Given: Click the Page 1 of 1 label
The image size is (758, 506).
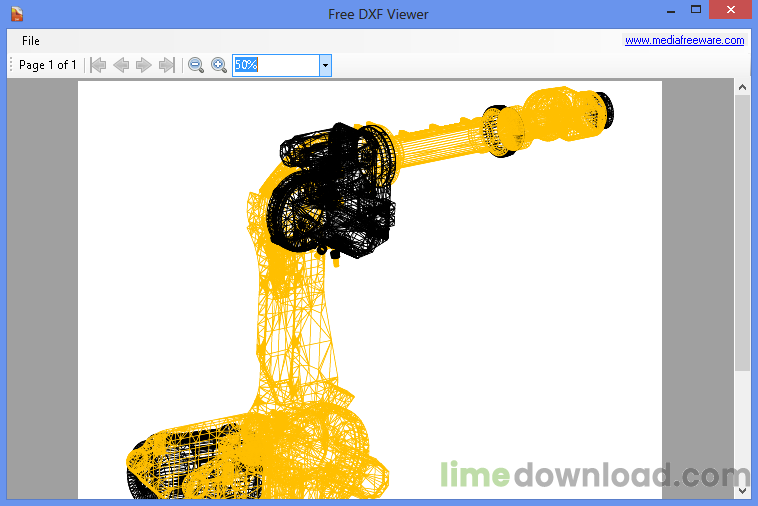Looking at the screenshot, I should click(47, 65).
